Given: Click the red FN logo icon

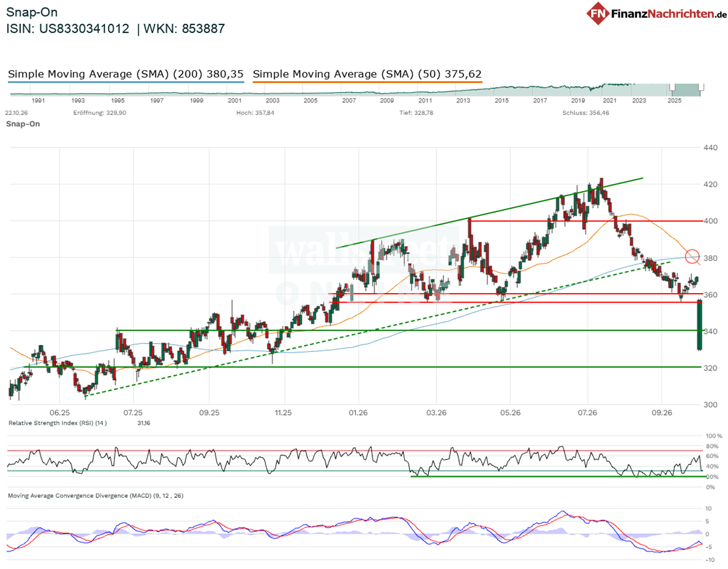Looking at the screenshot, I should 598,14.
